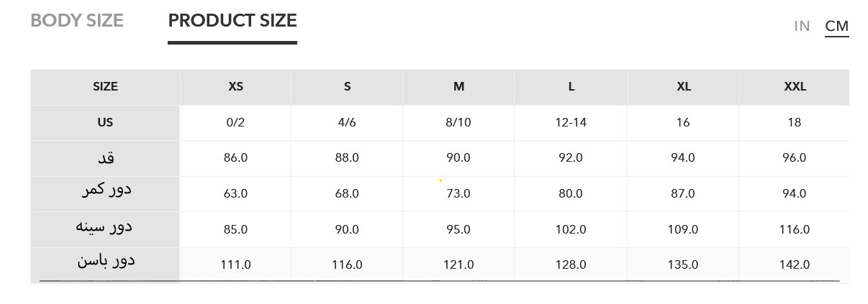
Task: Click the SIZE column header
Action: [x=105, y=86]
